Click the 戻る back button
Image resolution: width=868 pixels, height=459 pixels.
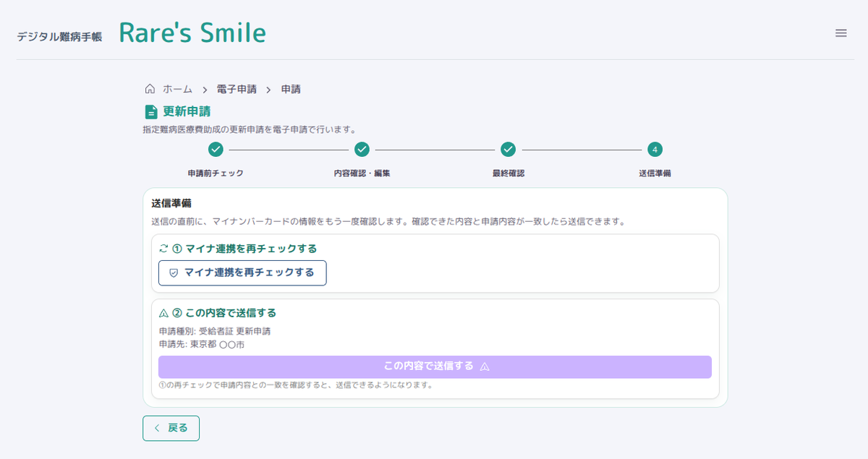pyautogui.click(x=171, y=428)
